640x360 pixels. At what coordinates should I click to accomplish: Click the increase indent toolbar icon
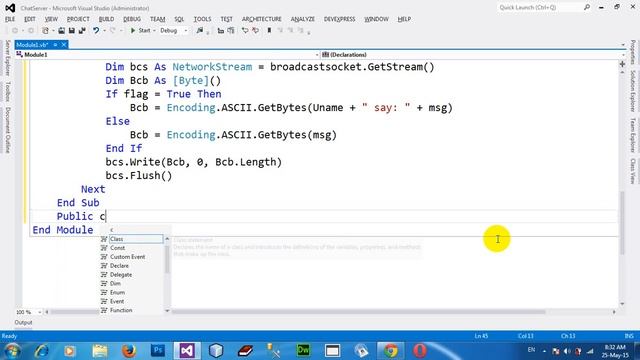coord(231,31)
